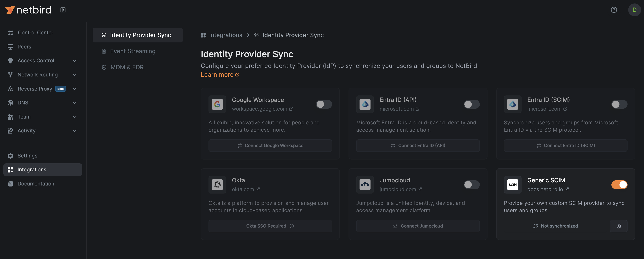Image resolution: width=644 pixels, height=259 pixels.
Task: Click the Okta SSO Required button
Action: tap(270, 226)
